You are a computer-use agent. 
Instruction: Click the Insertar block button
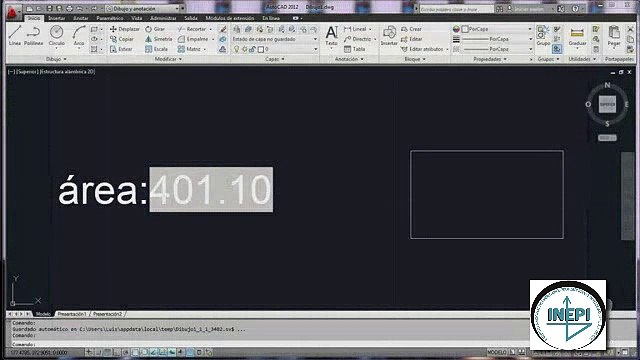point(389,35)
